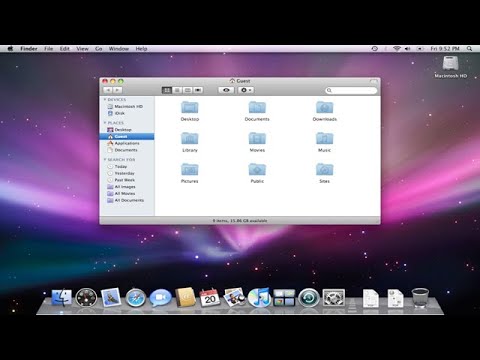Launch Dashboard from the Dock
This screenshot has width=480, height=360.
coord(86,297)
